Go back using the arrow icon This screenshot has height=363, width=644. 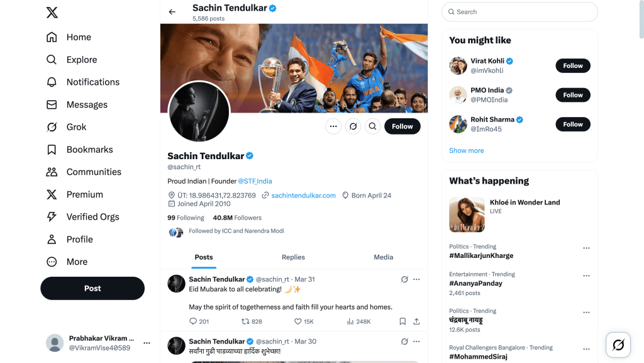(172, 11)
